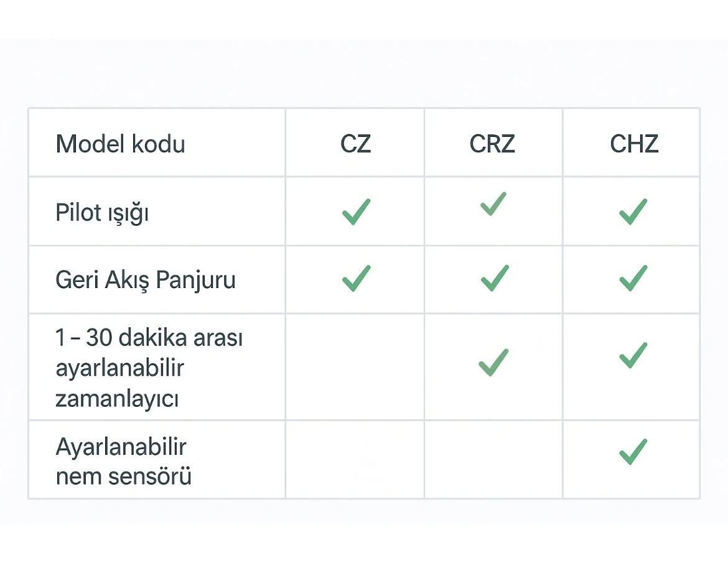Click the "1 – 30 dakika arası ayarlanabilir zamanlayıcı" label
728x586 pixels.
[x=149, y=368]
